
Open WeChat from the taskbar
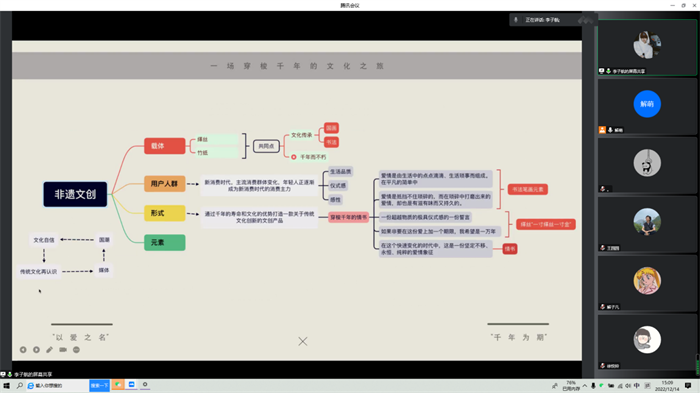(x=118, y=385)
